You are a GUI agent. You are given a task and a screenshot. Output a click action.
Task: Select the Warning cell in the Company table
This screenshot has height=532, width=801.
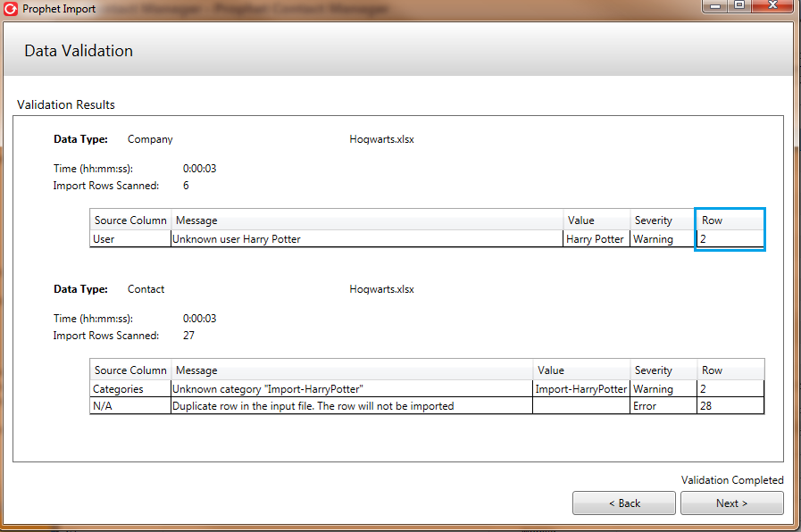pyautogui.click(x=663, y=239)
